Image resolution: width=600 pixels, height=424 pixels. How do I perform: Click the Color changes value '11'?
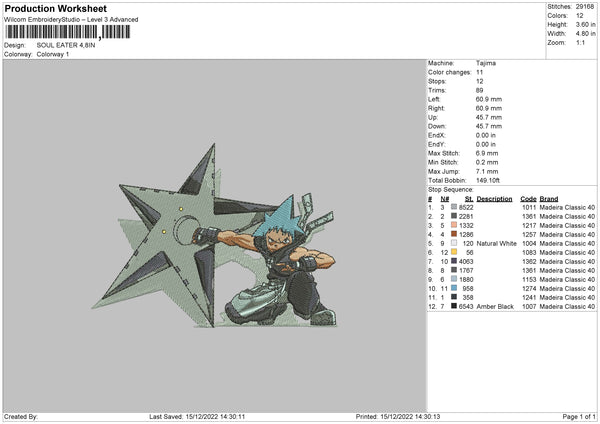[x=479, y=72]
